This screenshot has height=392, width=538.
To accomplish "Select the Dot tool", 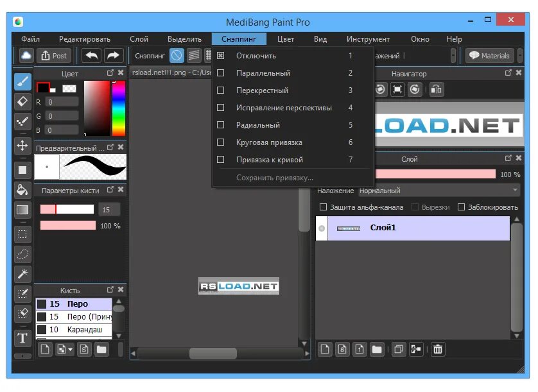I will [x=22, y=121].
